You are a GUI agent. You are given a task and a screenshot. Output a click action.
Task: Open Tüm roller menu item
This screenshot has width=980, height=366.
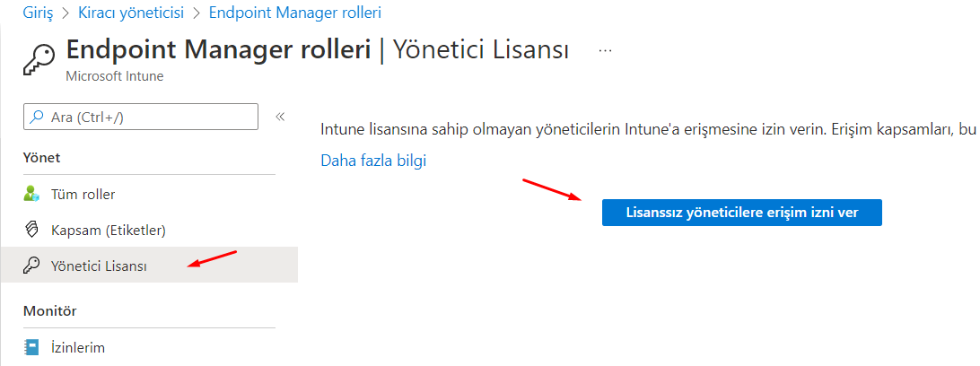click(x=83, y=194)
